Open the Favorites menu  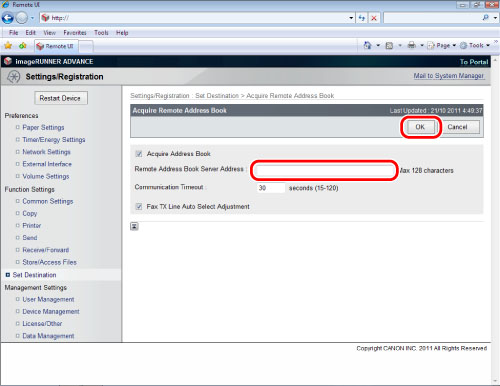[75, 33]
